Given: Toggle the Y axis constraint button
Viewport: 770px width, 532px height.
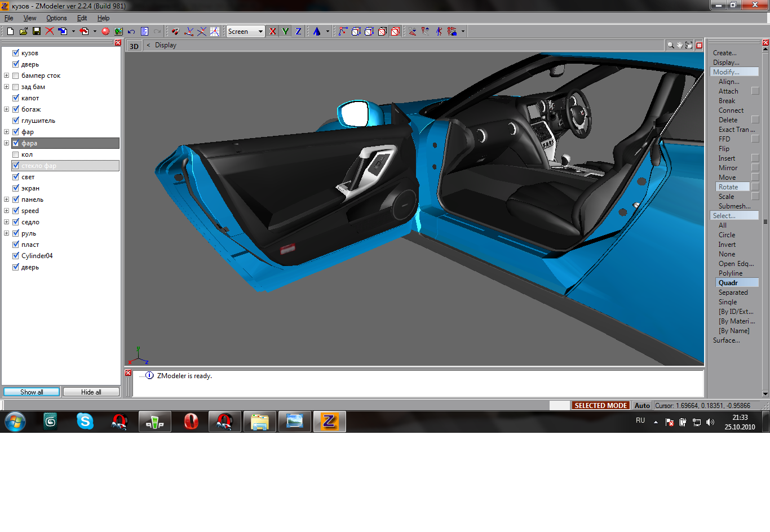Looking at the screenshot, I should tap(286, 32).
